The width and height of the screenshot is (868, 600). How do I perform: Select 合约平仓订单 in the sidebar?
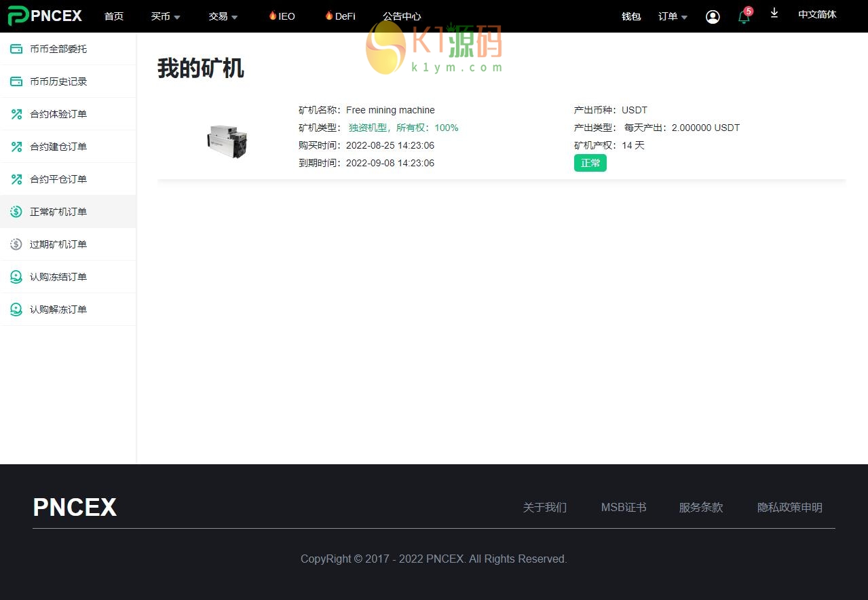click(68, 179)
